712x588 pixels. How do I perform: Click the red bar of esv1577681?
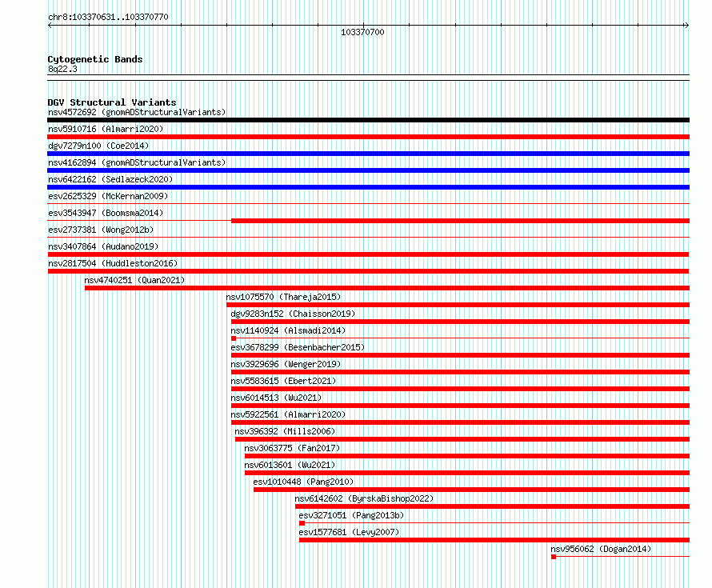coord(494,540)
